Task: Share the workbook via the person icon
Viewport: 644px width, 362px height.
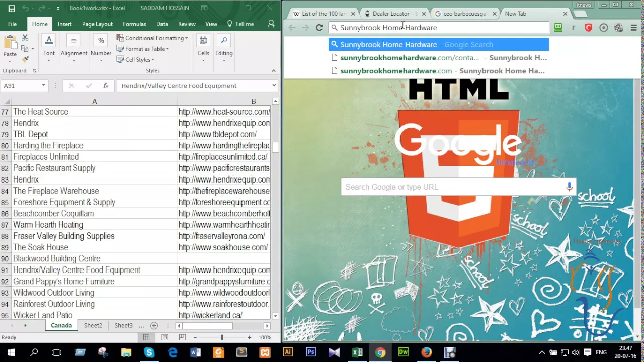Action: pyautogui.click(x=271, y=24)
